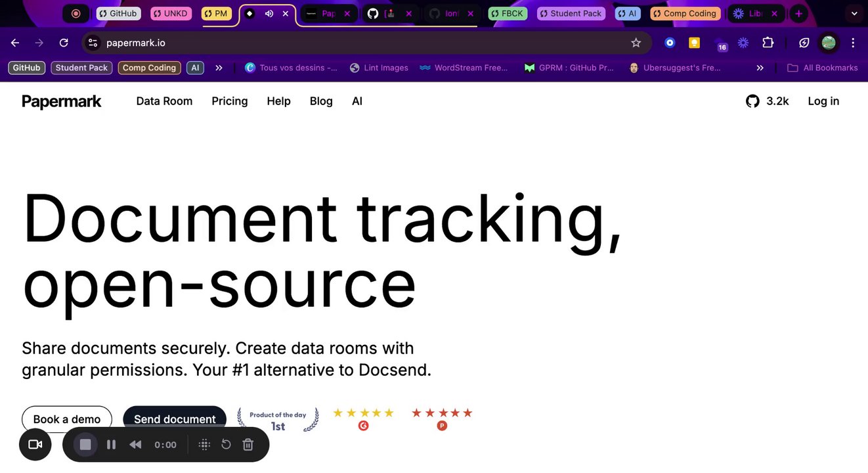Open the extension with the 16 badge

click(720, 44)
